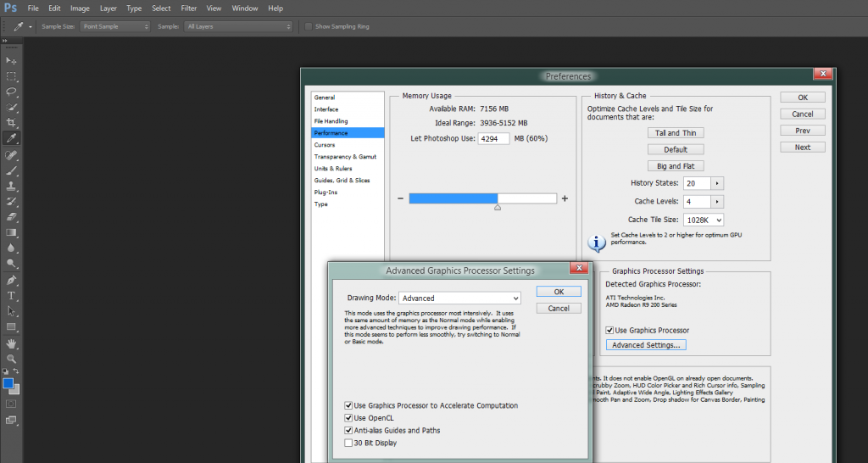
Task: Click the Tall and Thin button
Action: (676, 133)
